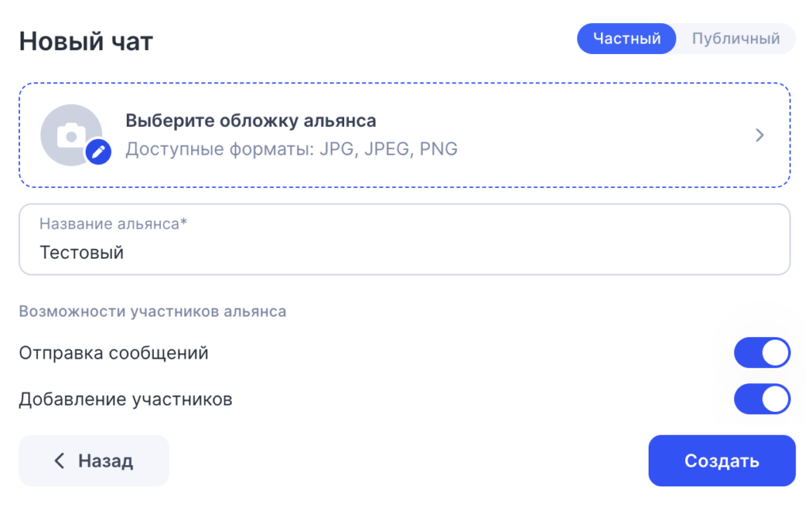Focus the alliance name field containing Тестовый

tap(404, 253)
